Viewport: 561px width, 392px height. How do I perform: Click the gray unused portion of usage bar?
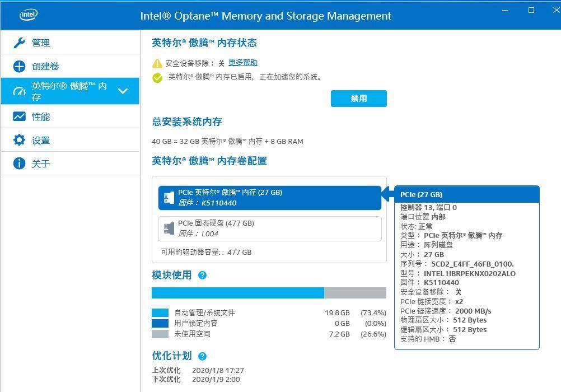(356, 292)
